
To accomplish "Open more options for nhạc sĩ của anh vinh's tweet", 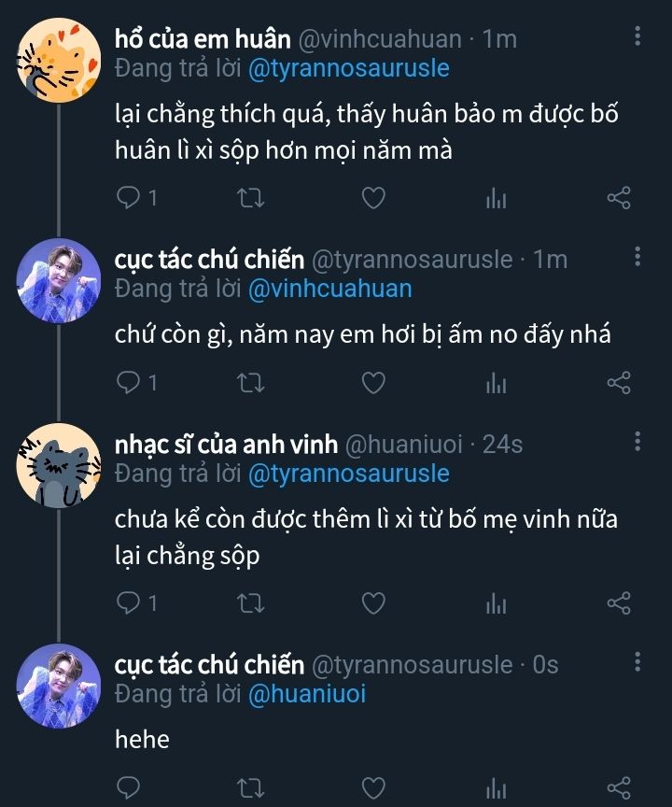I will 637,442.
